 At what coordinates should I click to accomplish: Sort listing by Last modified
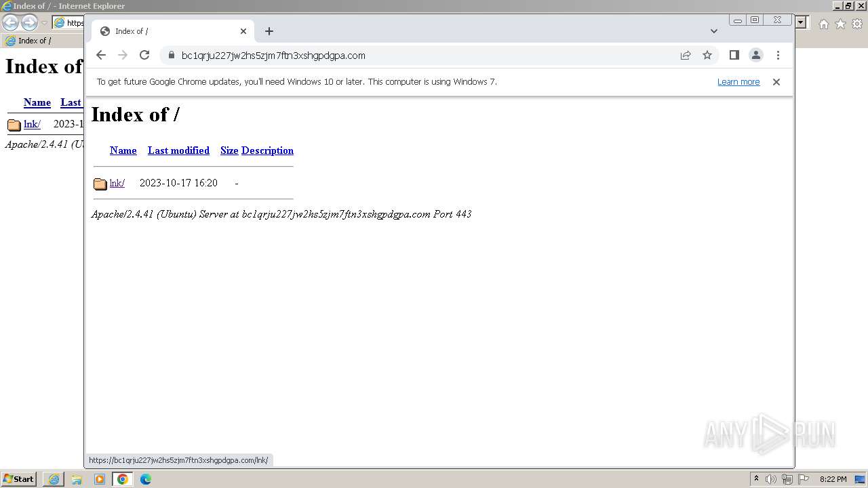click(x=178, y=150)
